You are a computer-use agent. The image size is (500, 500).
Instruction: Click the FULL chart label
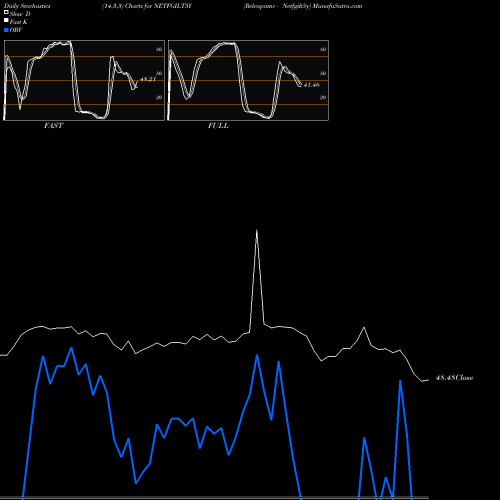coord(218,126)
